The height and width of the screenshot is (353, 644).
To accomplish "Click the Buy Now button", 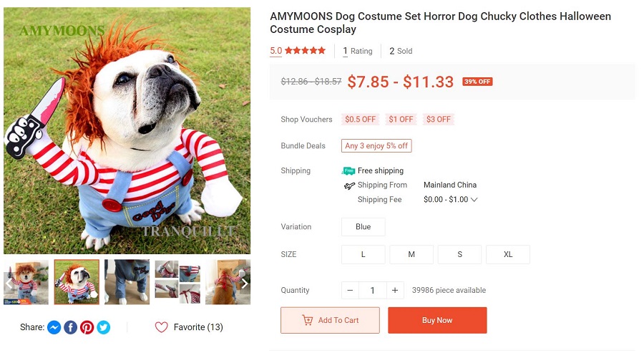I will 437,320.
